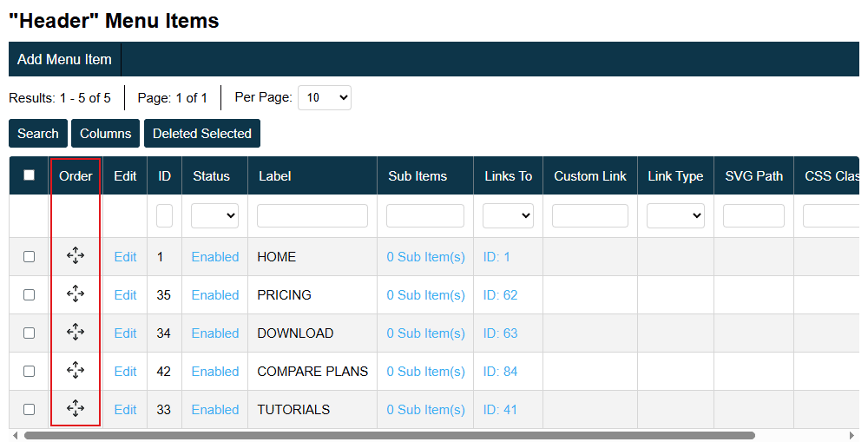The height and width of the screenshot is (442, 868).
Task: Open sub items of PRICING
Action: click(425, 295)
